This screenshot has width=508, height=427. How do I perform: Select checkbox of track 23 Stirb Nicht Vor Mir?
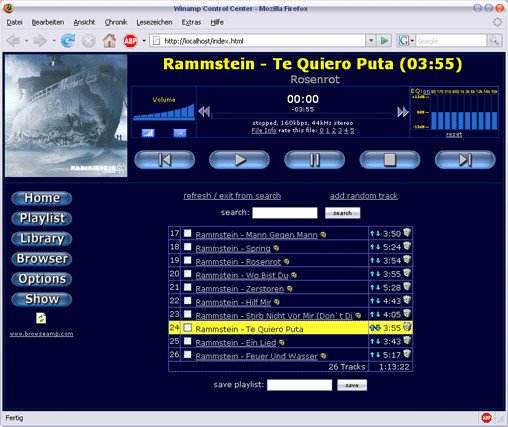(188, 314)
